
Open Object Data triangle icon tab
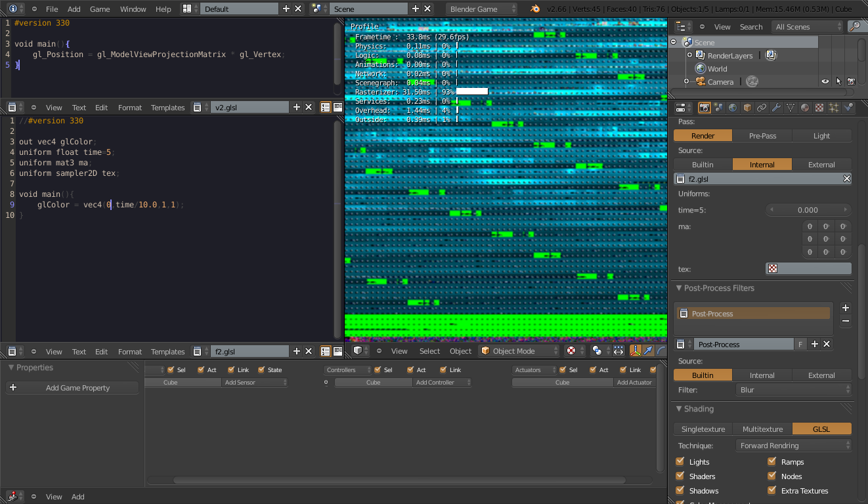tap(791, 108)
